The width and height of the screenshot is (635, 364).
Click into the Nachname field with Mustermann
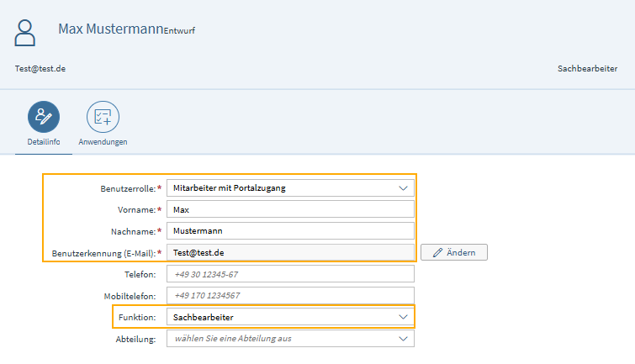290,231
